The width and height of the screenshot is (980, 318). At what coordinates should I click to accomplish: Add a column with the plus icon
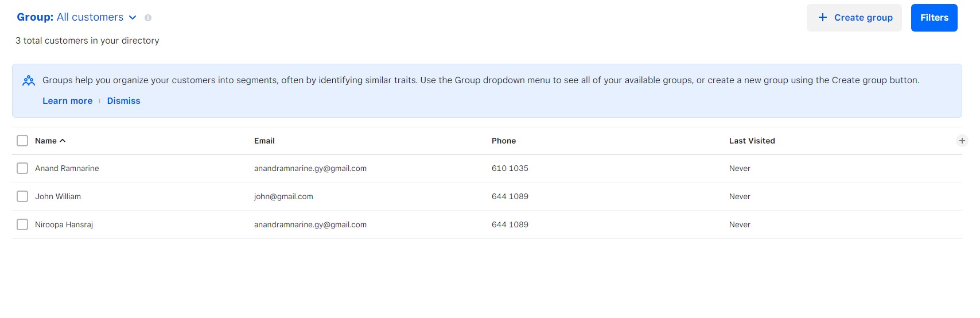[962, 141]
